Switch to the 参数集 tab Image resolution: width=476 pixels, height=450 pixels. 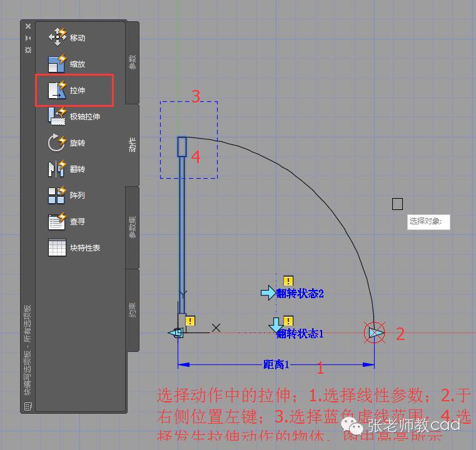pos(133,227)
